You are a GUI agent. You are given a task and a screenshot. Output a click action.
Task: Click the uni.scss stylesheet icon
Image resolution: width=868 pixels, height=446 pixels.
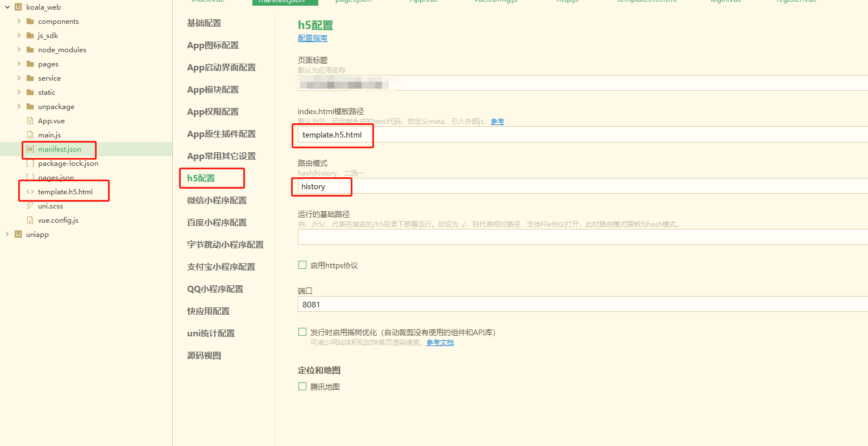[x=30, y=206]
